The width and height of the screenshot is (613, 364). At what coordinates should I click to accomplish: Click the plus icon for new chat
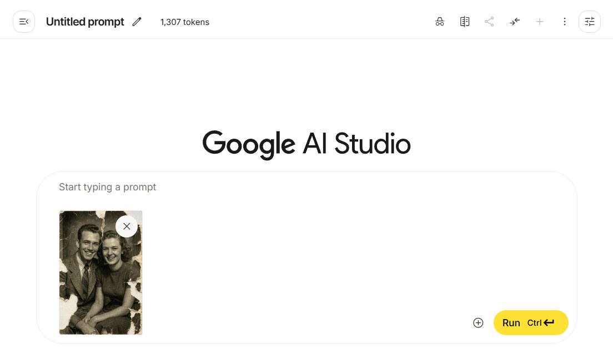click(x=539, y=22)
